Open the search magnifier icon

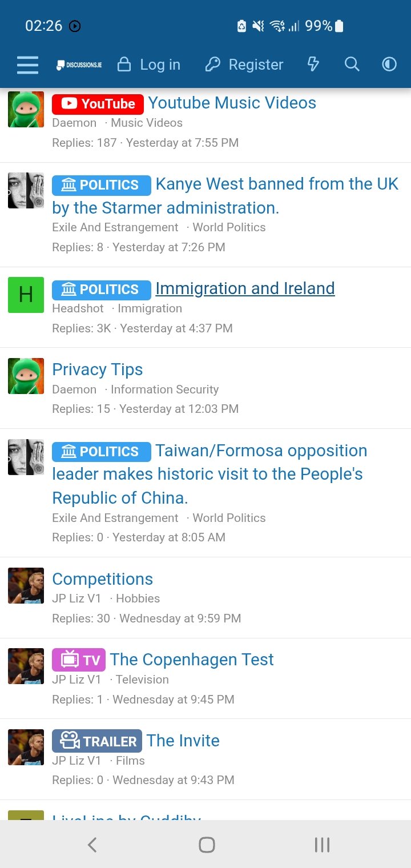[352, 65]
